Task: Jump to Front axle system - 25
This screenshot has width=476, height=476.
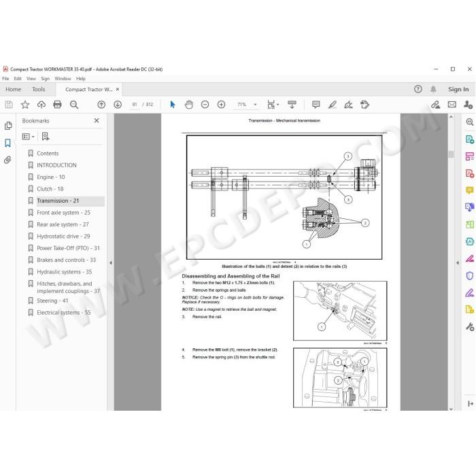Action: pyautogui.click(x=63, y=212)
